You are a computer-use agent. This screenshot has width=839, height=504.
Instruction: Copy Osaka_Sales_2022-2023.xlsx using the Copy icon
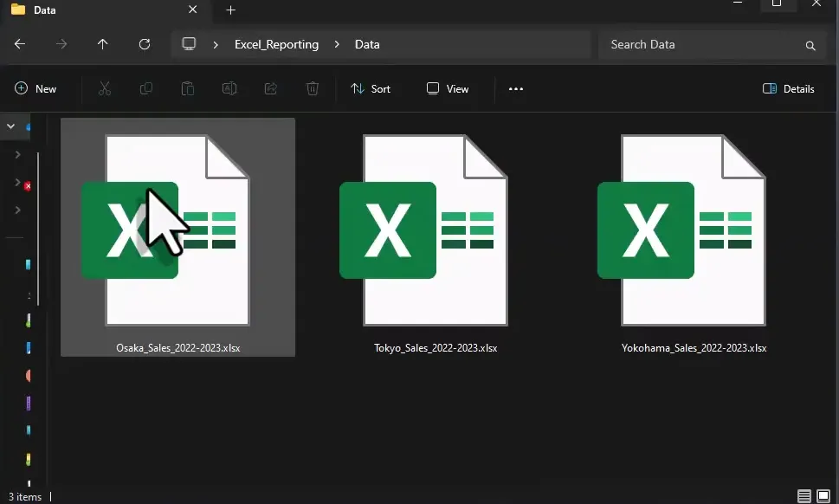(x=146, y=88)
